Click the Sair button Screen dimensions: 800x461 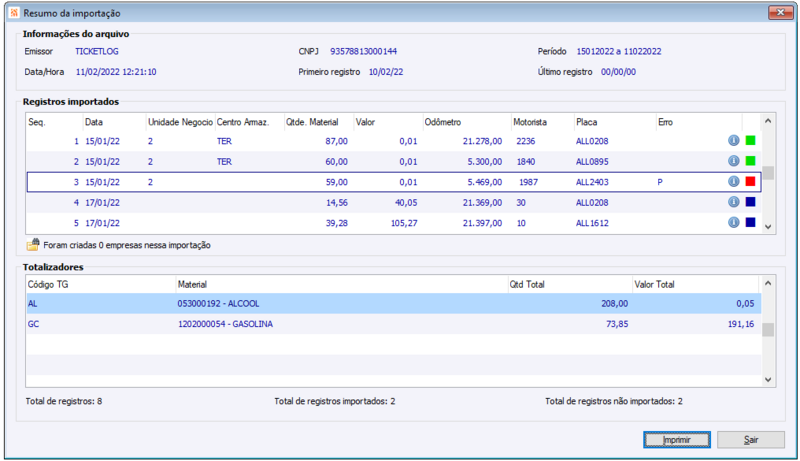(x=751, y=440)
